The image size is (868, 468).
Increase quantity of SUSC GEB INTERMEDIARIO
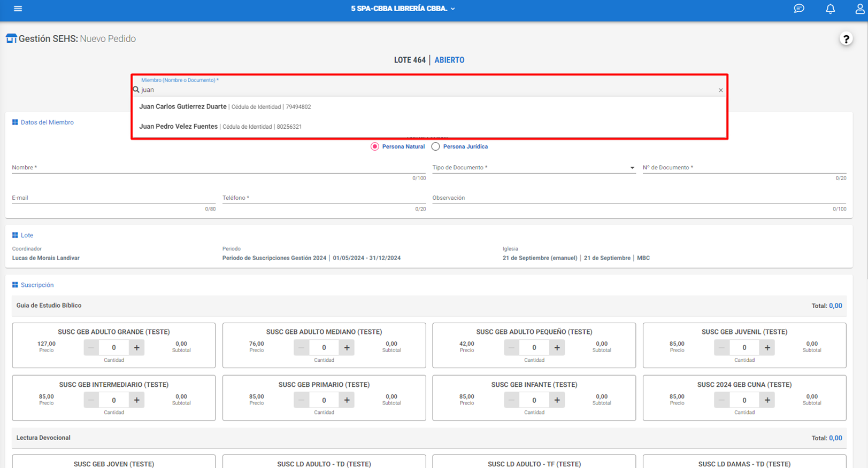tap(137, 400)
